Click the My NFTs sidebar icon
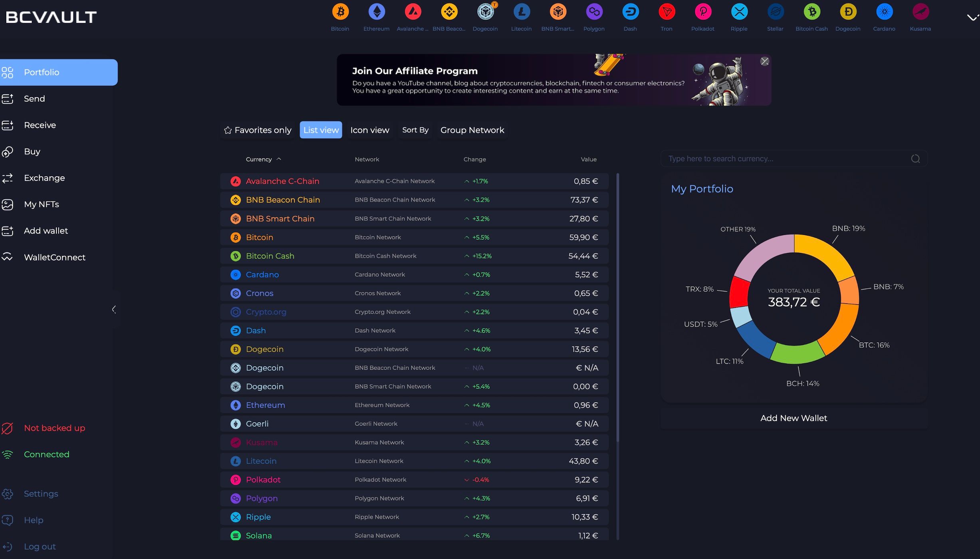The height and width of the screenshot is (559, 980). tap(8, 204)
